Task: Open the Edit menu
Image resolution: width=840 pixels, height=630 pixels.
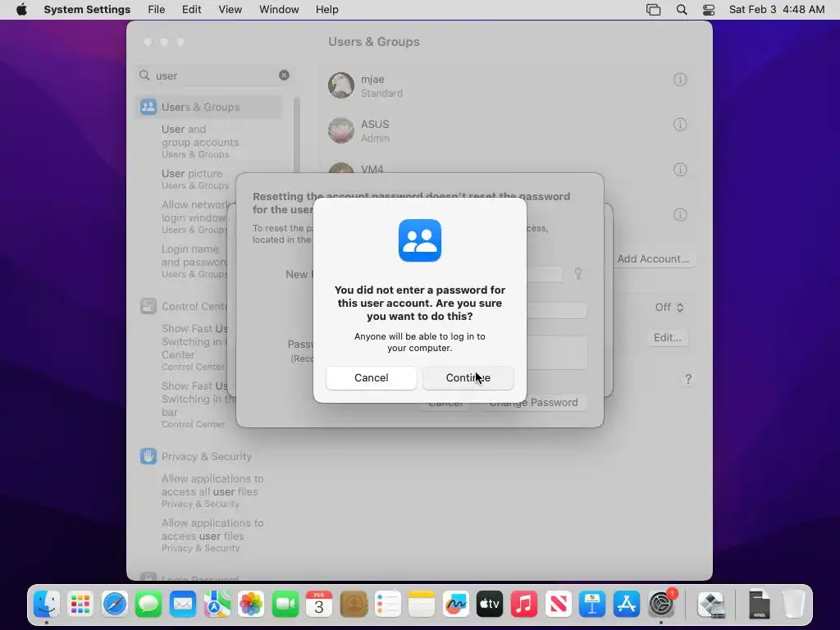Action: pyautogui.click(x=191, y=10)
